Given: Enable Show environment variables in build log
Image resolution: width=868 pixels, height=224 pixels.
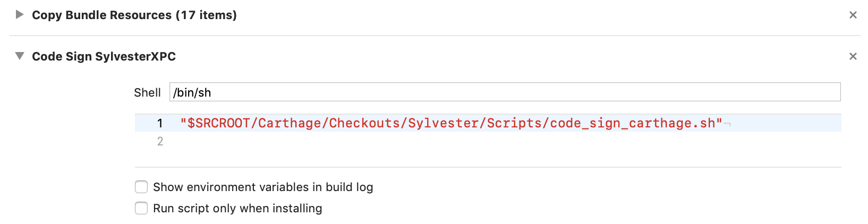Looking at the screenshot, I should (x=141, y=187).
